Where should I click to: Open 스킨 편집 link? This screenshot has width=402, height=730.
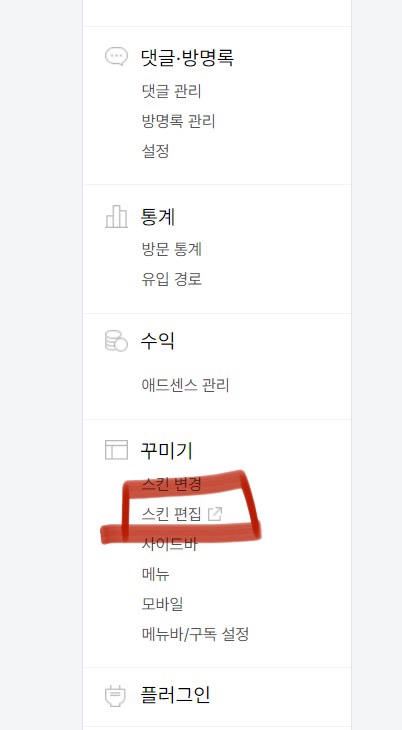click(171, 514)
